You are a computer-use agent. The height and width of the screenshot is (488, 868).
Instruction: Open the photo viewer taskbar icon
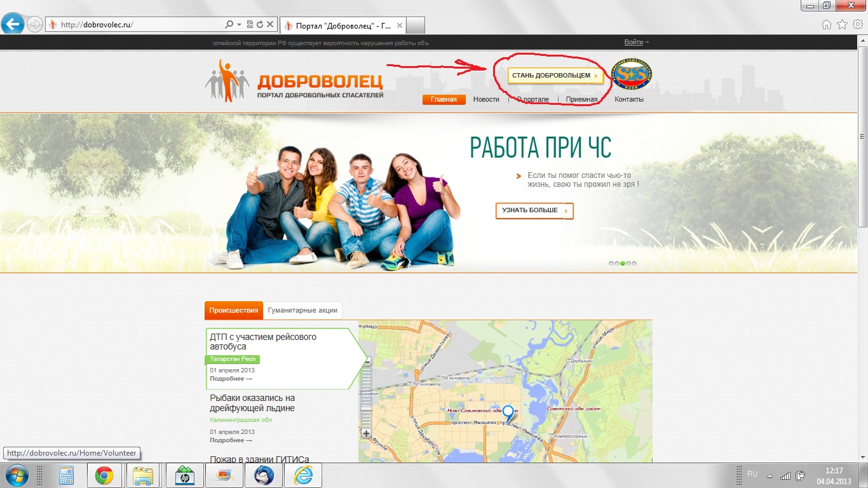(x=224, y=475)
